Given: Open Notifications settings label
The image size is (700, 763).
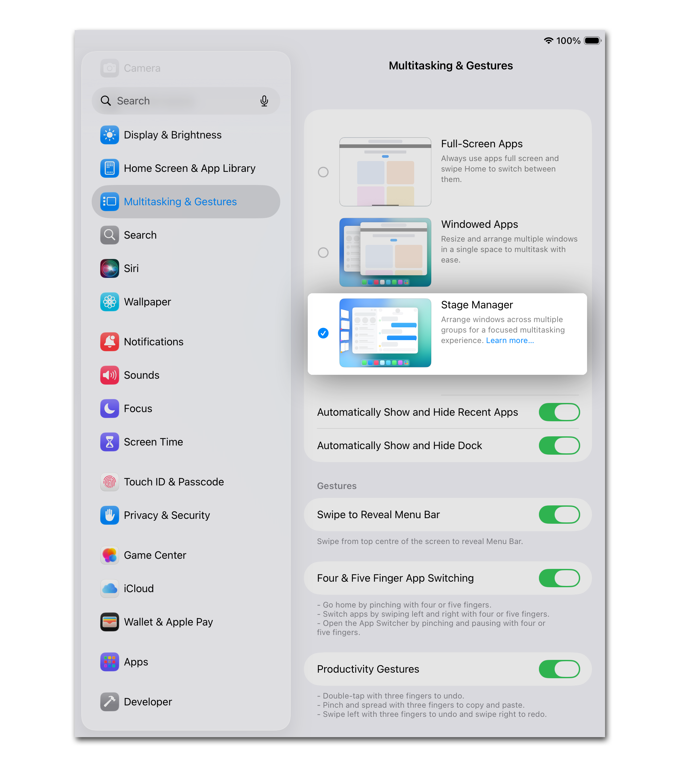Looking at the screenshot, I should click(154, 341).
